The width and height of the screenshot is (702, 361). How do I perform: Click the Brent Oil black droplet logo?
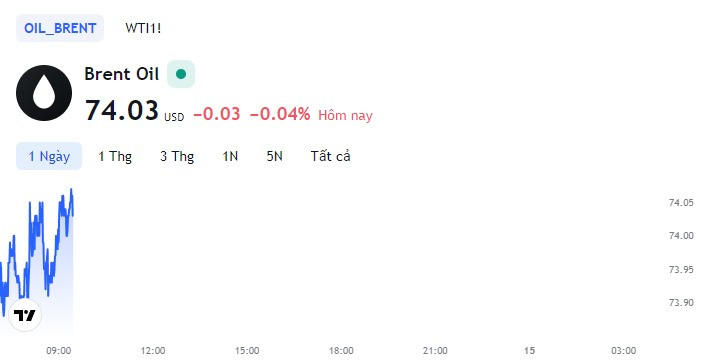(x=44, y=93)
